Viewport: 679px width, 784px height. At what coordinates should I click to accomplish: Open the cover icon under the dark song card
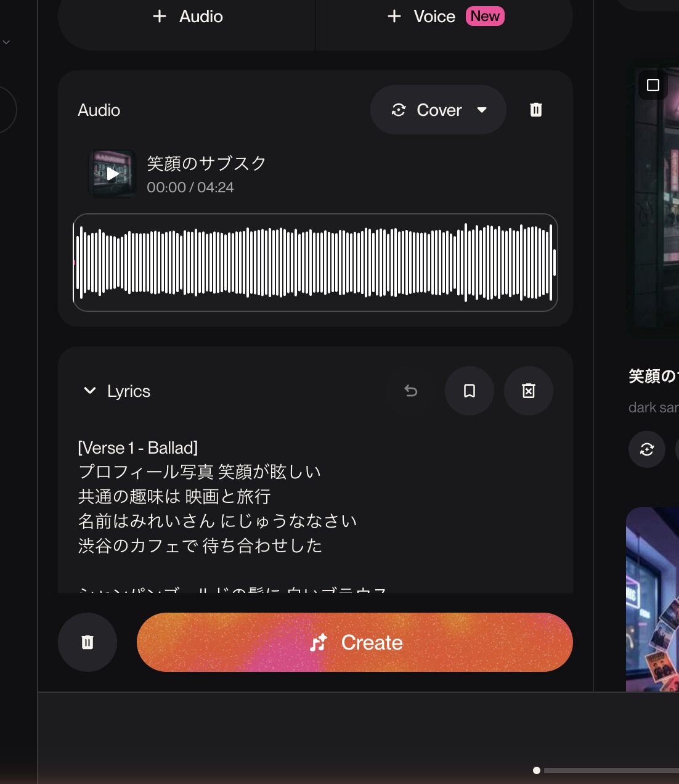[x=647, y=449]
